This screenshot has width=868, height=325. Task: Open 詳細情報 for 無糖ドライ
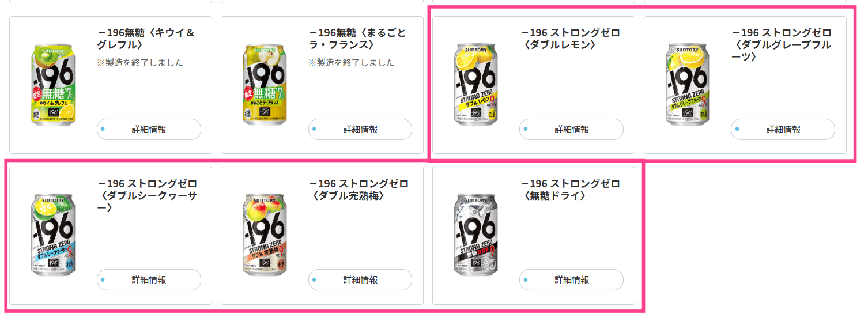pos(571,279)
